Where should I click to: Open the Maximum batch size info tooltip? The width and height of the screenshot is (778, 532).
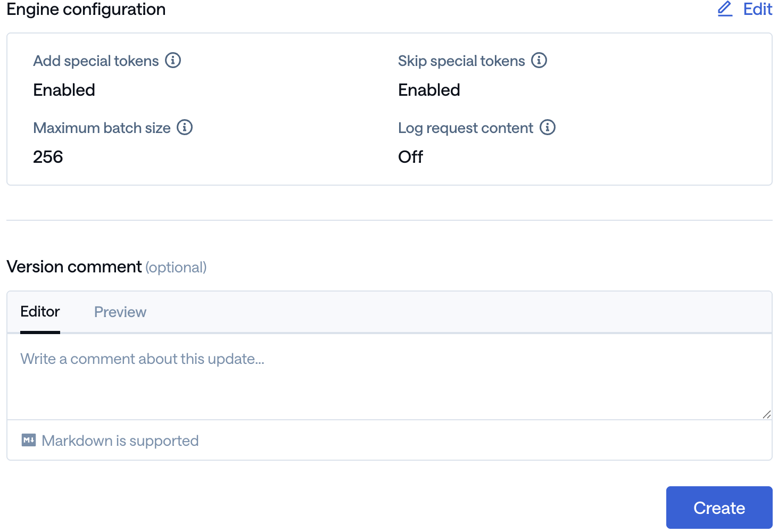185,128
